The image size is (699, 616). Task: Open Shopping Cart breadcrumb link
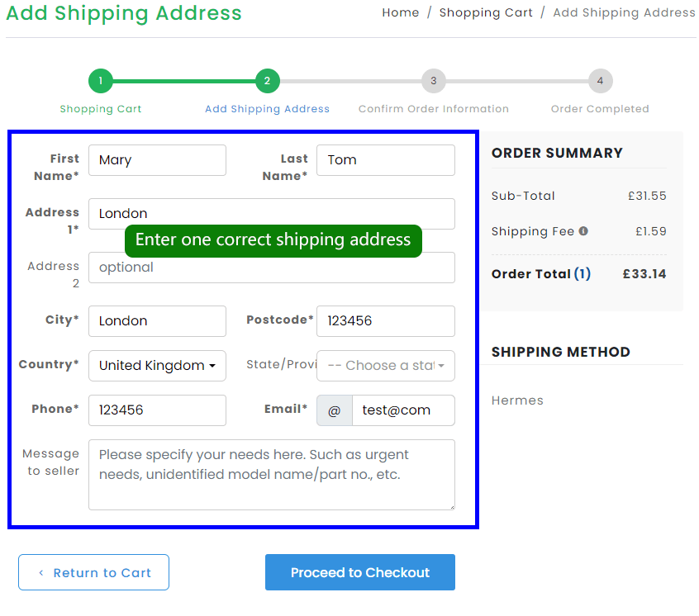pyautogui.click(x=486, y=12)
